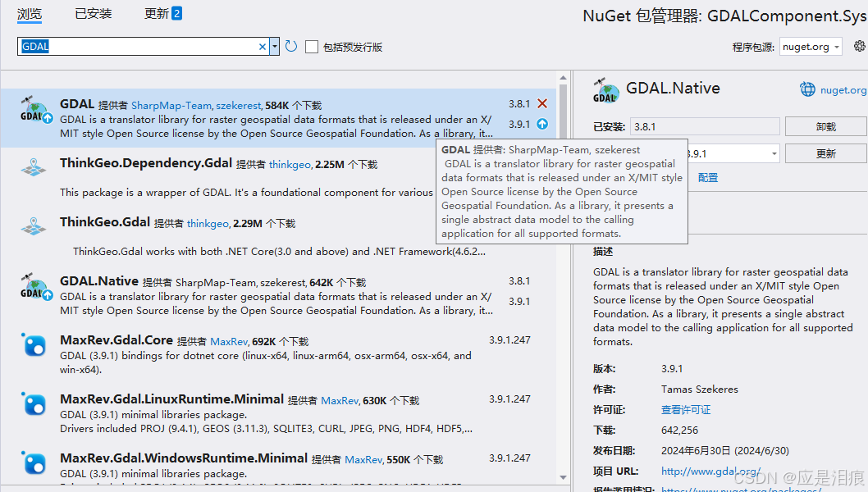The width and height of the screenshot is (868, 492).
Task: Open the 程序包源 nuget.org dropdown
Action: click(810, 47)
